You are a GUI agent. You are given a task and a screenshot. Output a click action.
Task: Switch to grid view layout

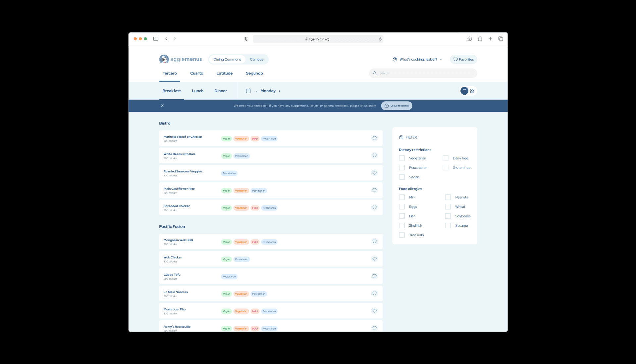(472, 91)
